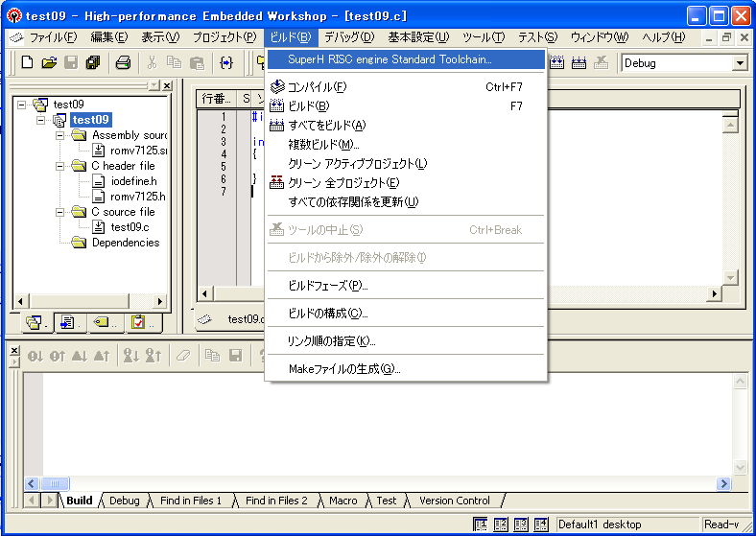Open the Debug configuration dropdown

739,63
